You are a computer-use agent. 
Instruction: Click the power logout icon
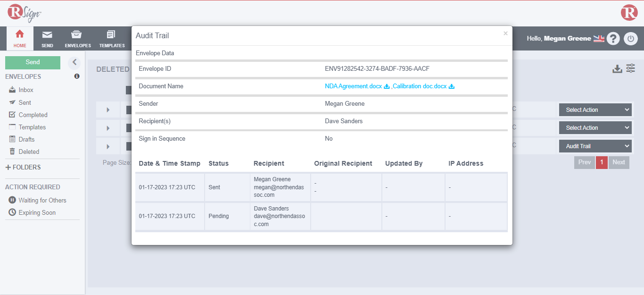pyautogui.click(x=631, y=39)
